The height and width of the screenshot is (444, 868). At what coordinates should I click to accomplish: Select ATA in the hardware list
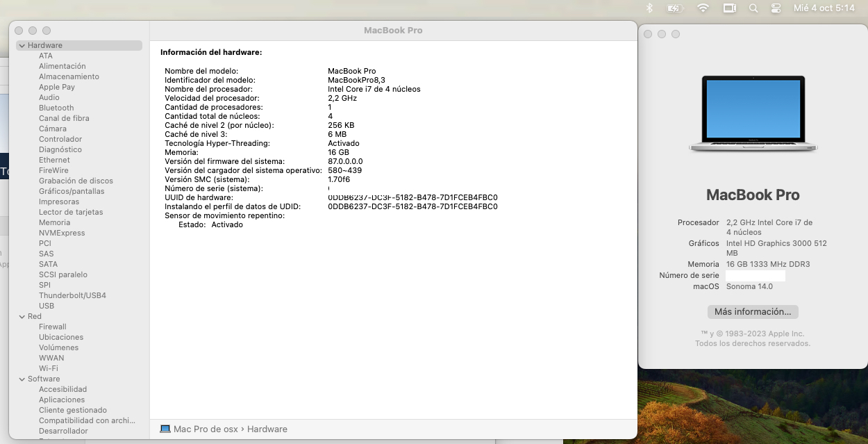tap(46, 56)
